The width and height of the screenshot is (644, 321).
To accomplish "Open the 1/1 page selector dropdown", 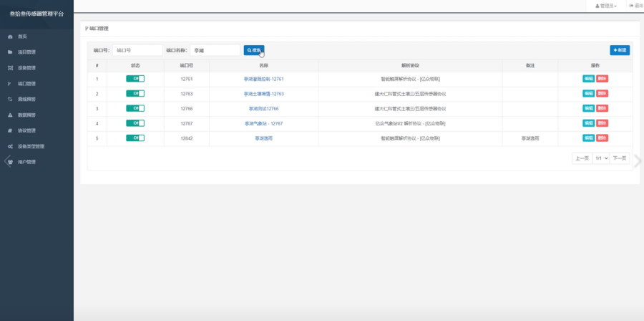I will click(x=600, y=158).
